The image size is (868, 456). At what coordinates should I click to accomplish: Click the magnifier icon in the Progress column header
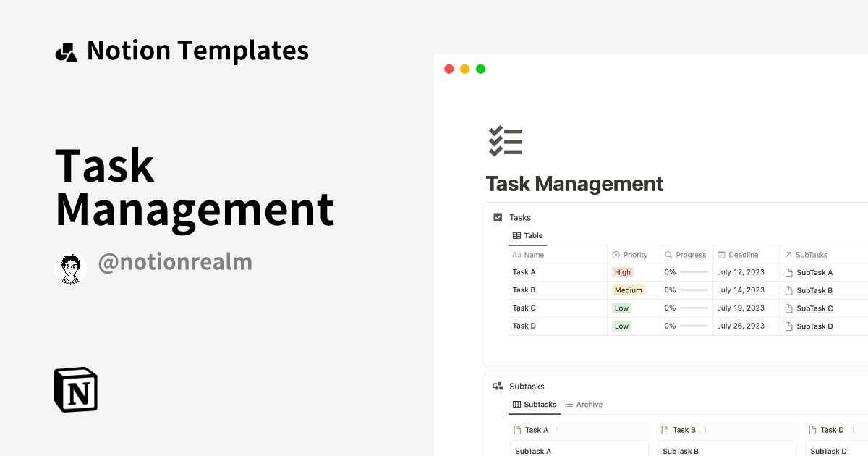click(x=668, y=254)
